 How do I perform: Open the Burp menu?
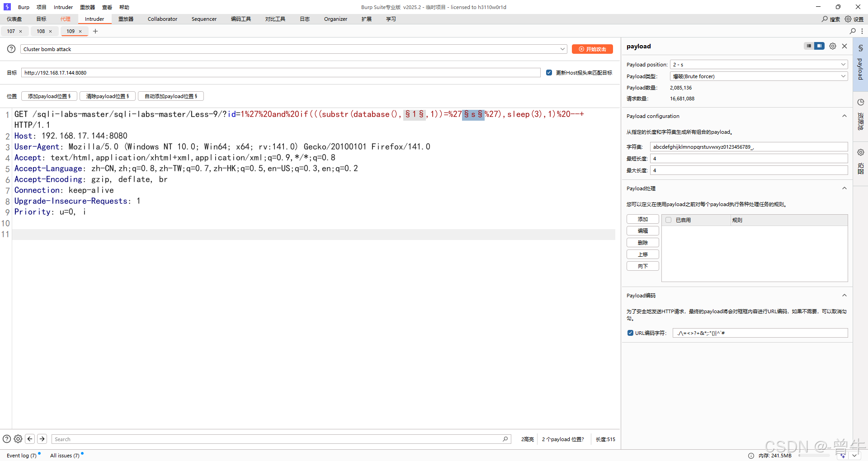[x=24, y=7]
